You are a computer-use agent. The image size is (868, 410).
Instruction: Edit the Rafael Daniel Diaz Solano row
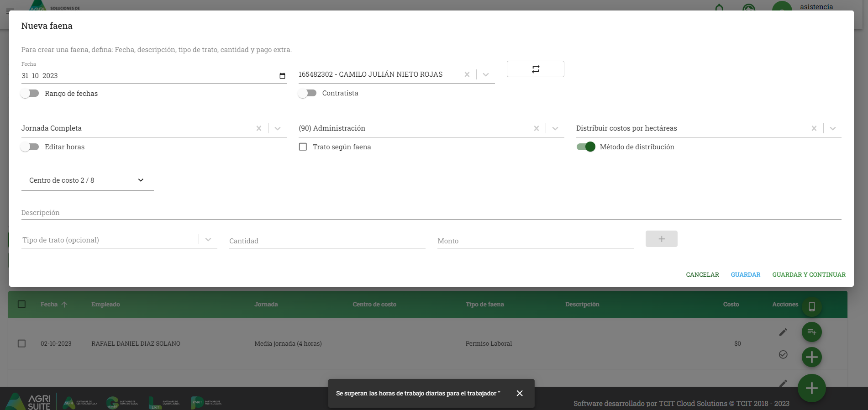point(783,332)
